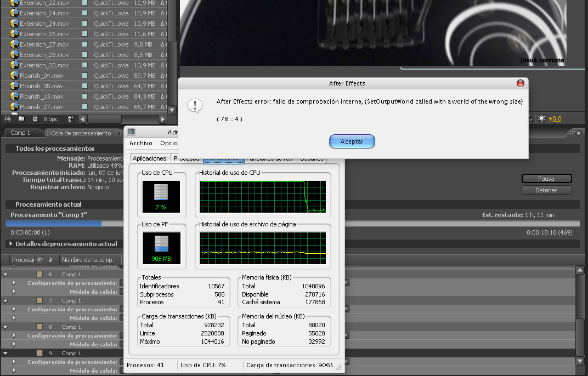The height and width of the screenshot is (376, 588).
Task: Click the label tag column header icon
Action: click(40, 259)
